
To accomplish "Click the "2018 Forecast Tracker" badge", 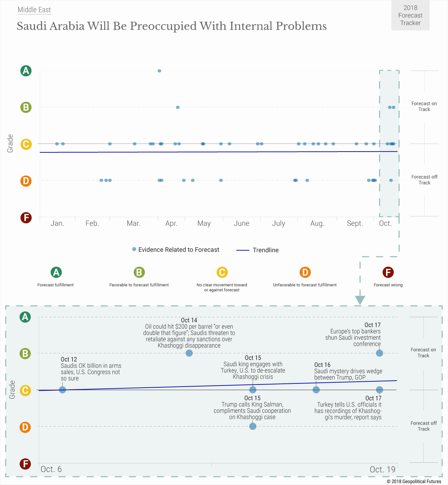I will pyautogui.click(x=410, y=15).
